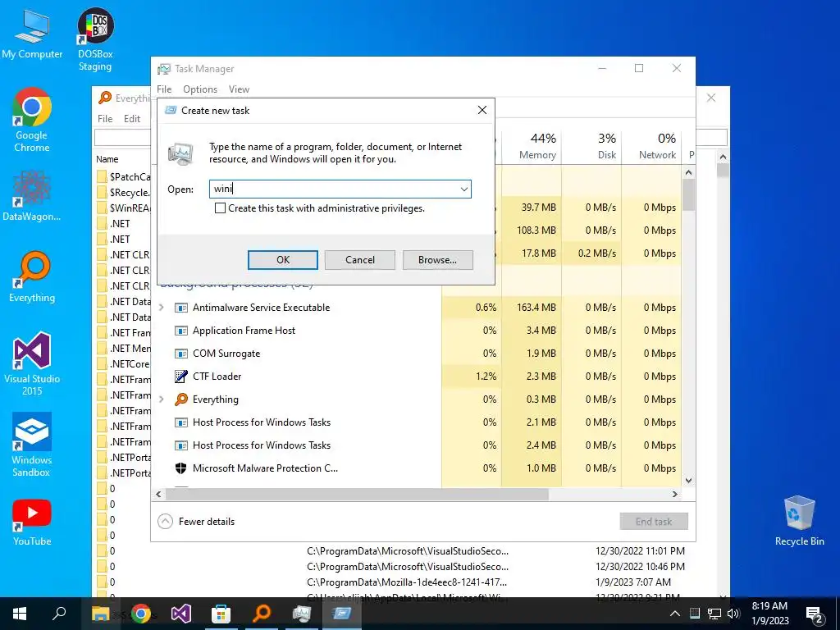Viewport: 840px width, 630px height.
Task: Open File menu in Everything window
Action: pyautogui.click(x=105, y=118)
